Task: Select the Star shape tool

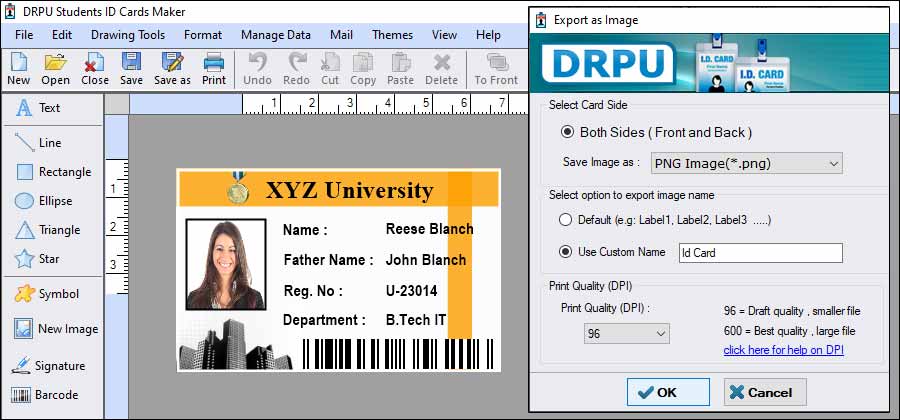Action: [x=37, y=259]
